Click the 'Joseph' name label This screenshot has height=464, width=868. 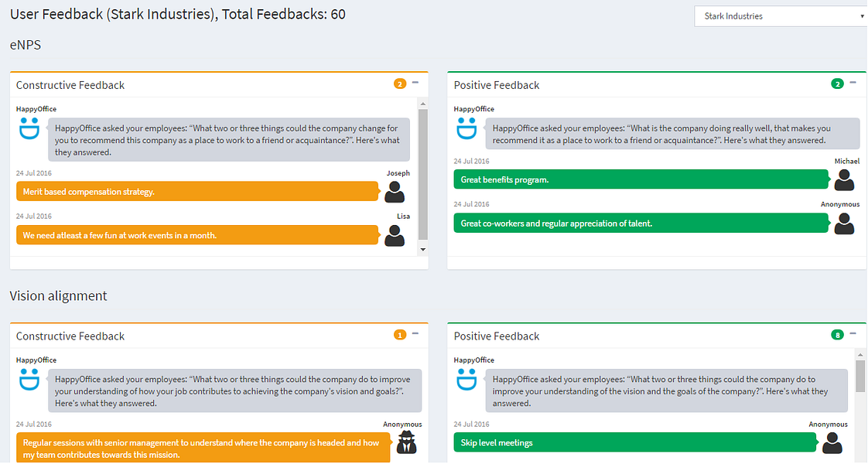point(398,173)
